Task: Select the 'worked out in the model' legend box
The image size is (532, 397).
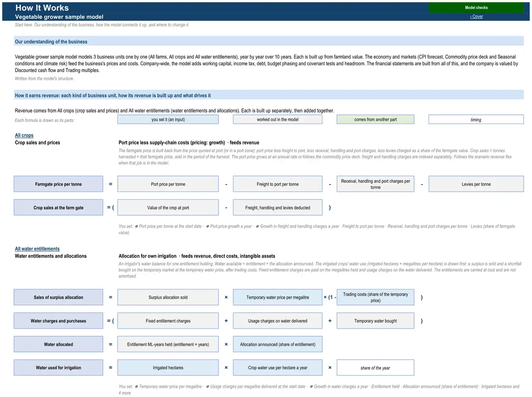Action: [x=278, y=119]
